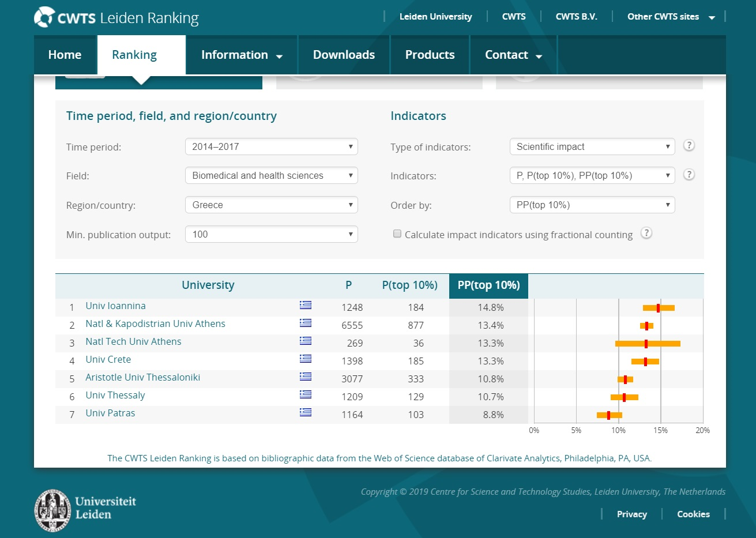Open help for Type of indicators

click(x=689, y=145)
